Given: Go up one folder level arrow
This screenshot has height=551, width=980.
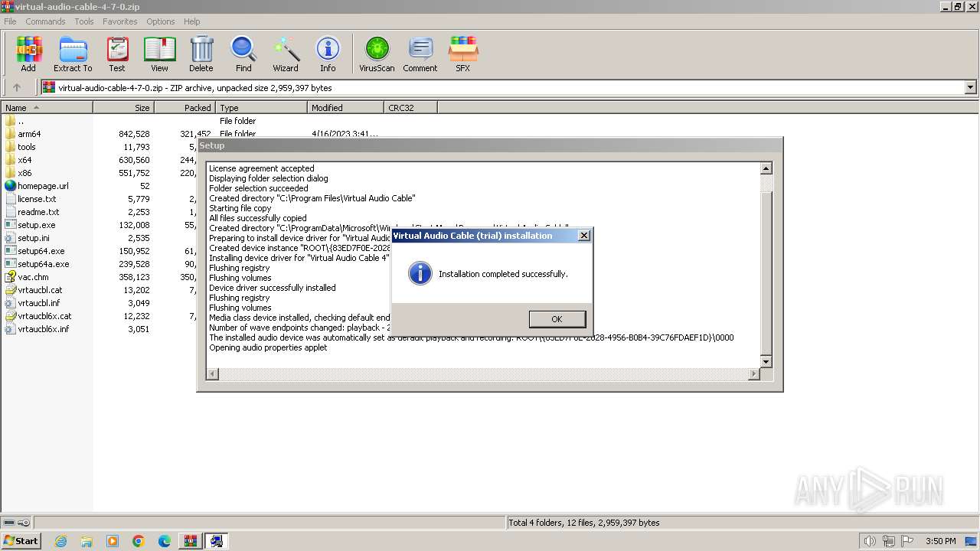Looking at the screenshot, I should point(17,87).
